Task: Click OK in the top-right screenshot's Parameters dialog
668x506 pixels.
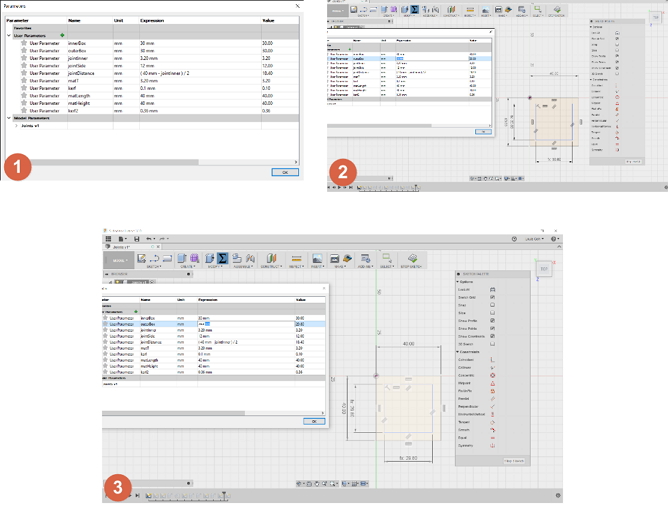Action: coord(483,132)
